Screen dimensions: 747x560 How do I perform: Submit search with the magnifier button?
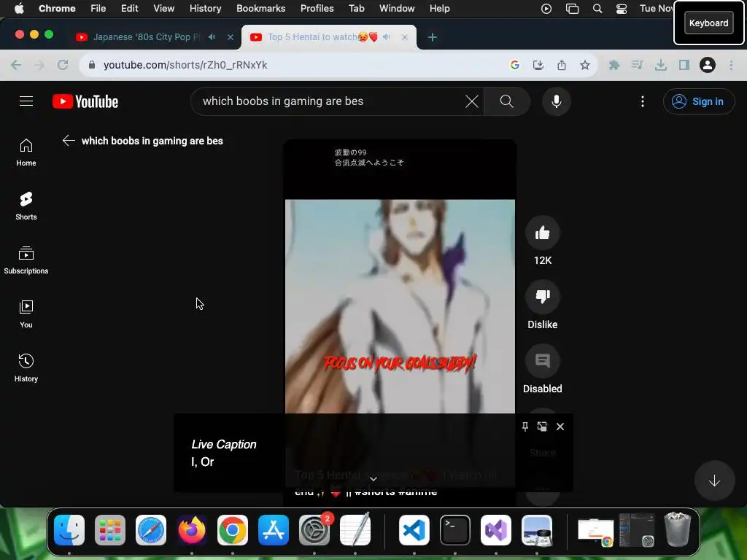pyautogui.click(x=506, y=101)
